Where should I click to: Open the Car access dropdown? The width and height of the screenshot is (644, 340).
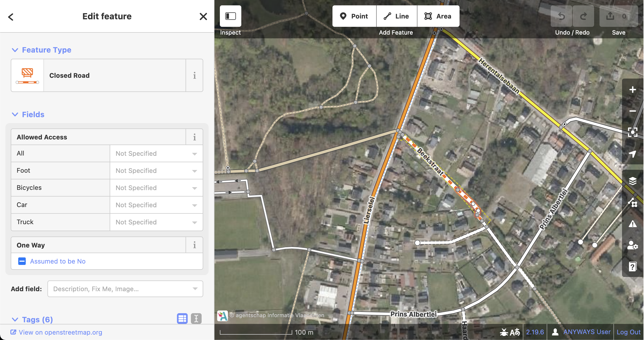156,205
